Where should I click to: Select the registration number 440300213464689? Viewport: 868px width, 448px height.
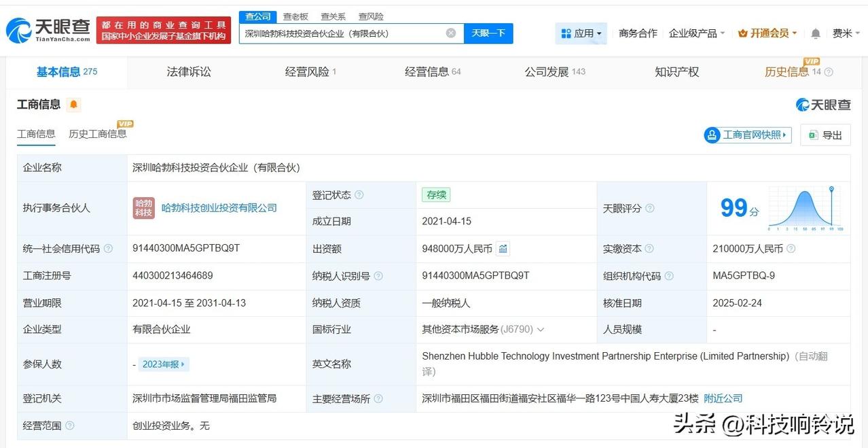(x=173, y=275)
